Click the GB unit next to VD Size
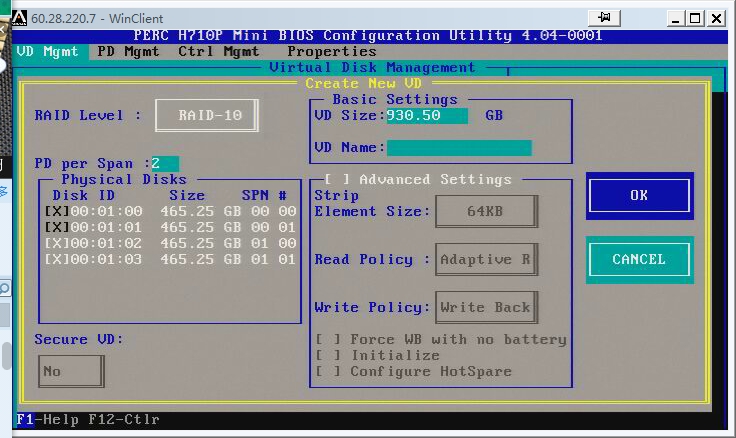 [494, 115]
